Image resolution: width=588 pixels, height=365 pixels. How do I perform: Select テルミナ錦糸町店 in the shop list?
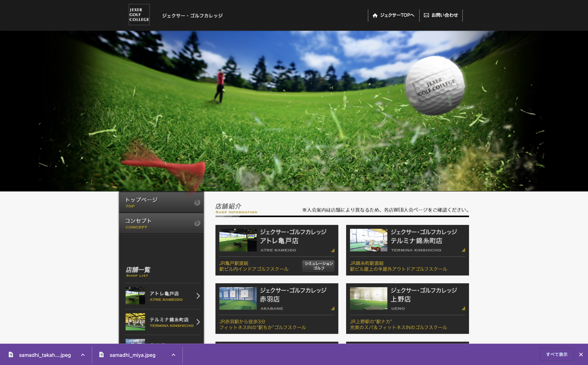(163, 322)
